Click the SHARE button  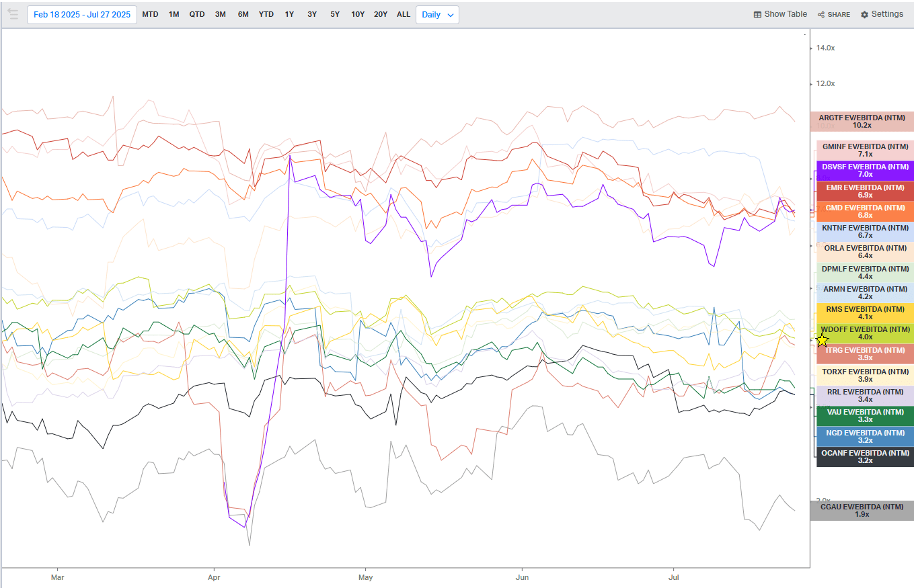pyautogui.click(x=833, y=14)
